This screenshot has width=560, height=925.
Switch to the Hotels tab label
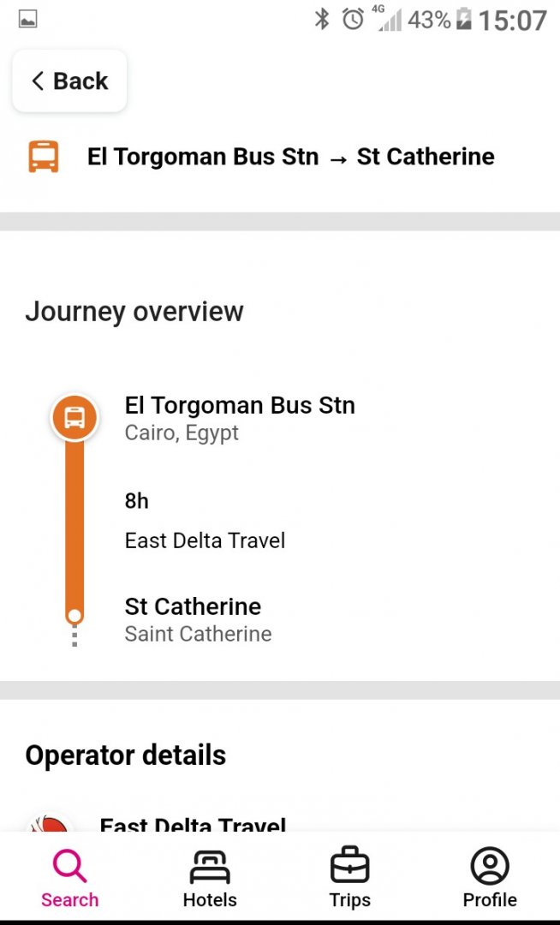pos(210,900)
